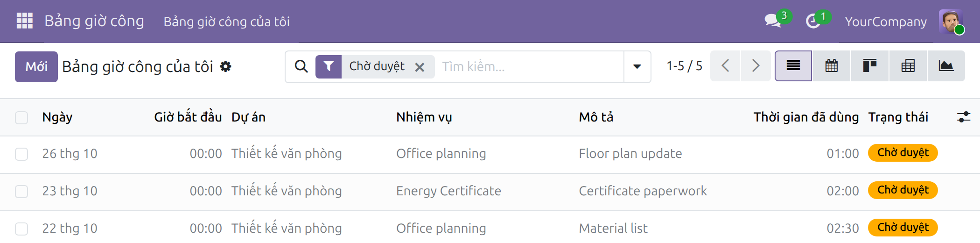Sort by Thời gian đã dùng header
This screenshot has width=980, height=243.
pos(806,117)
